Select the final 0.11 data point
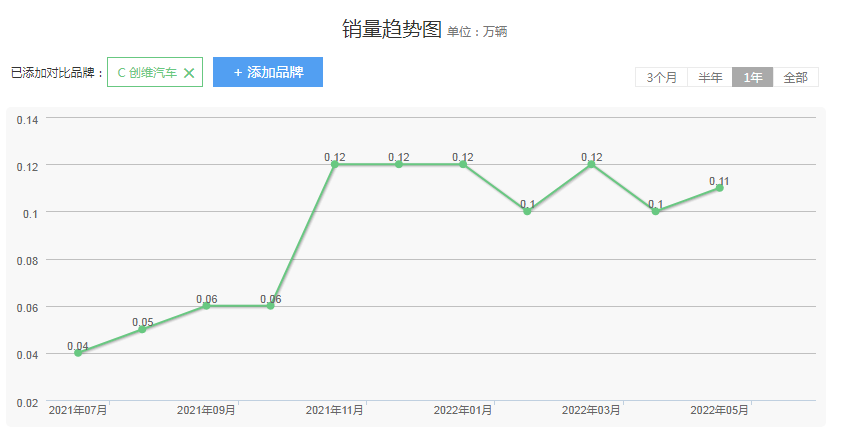This screenshot has width=848, height=435. [719, 188]
